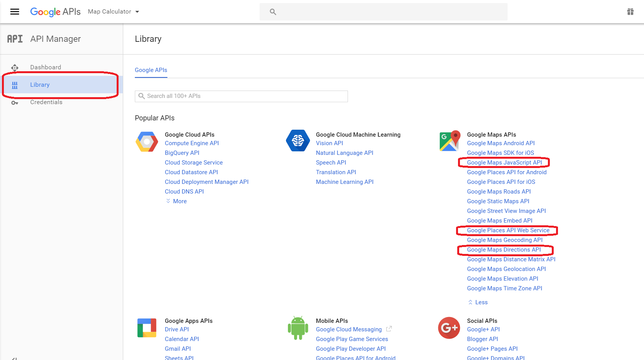This screenshot has width=644, height=360.
Task: Click the Google APIs logo
Action: (55, 12)
